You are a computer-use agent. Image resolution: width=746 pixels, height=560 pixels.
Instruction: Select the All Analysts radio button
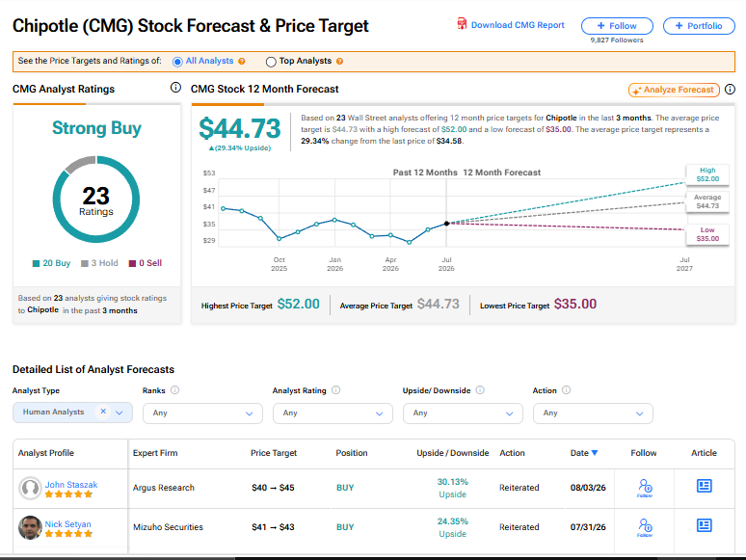pyautogui.click(x=177, y=62)
